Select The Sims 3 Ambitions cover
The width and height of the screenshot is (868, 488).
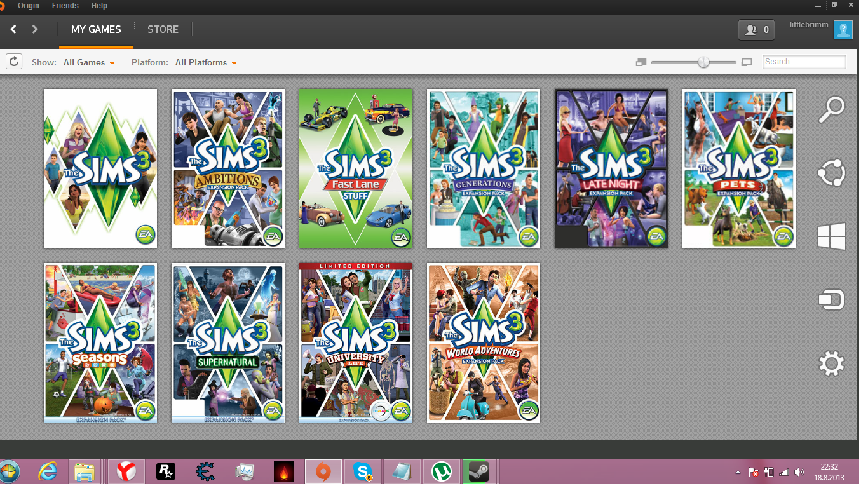[228, 168]
